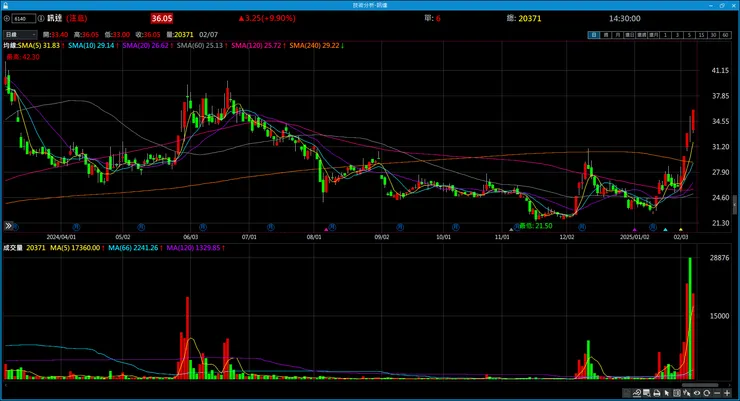Switch to 5-minute timeframe

[689, 35]
